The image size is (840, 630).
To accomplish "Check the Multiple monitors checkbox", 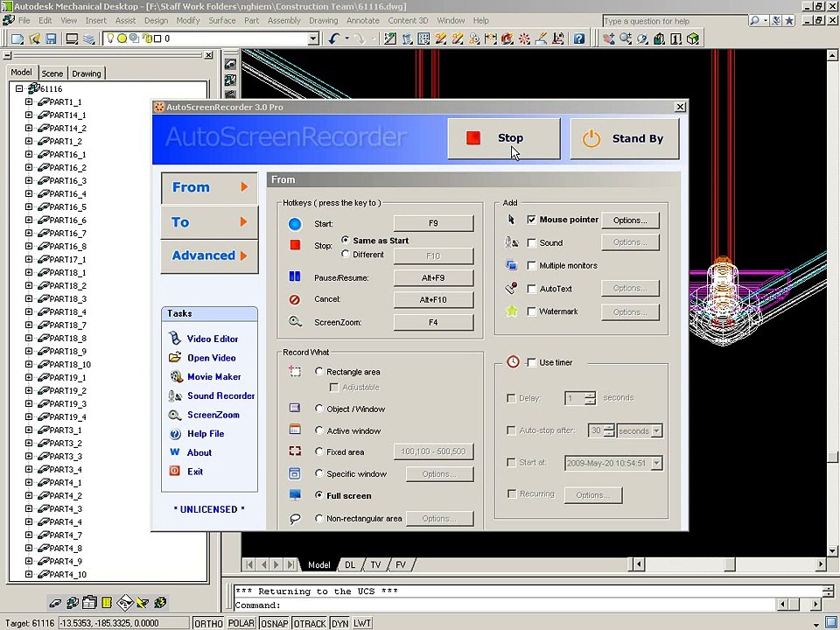I will (x=531, y=266).
